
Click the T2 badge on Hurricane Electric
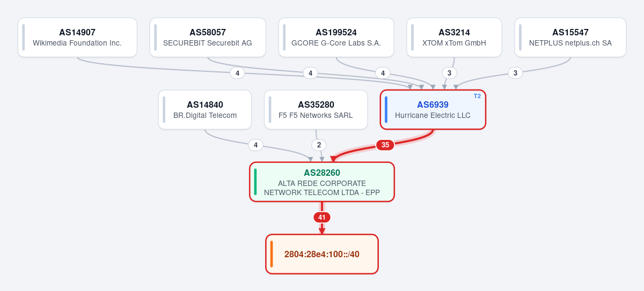click(x=477, y=96)
